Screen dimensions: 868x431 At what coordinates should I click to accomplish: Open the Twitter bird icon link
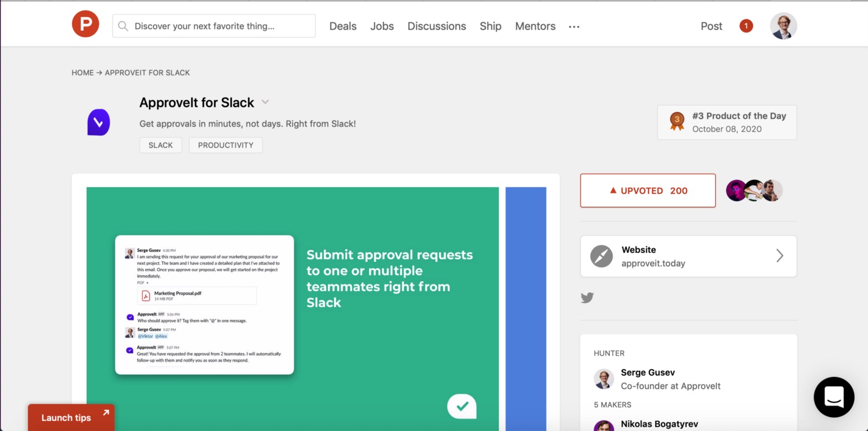pyautogui.click(x=587, y=298)
